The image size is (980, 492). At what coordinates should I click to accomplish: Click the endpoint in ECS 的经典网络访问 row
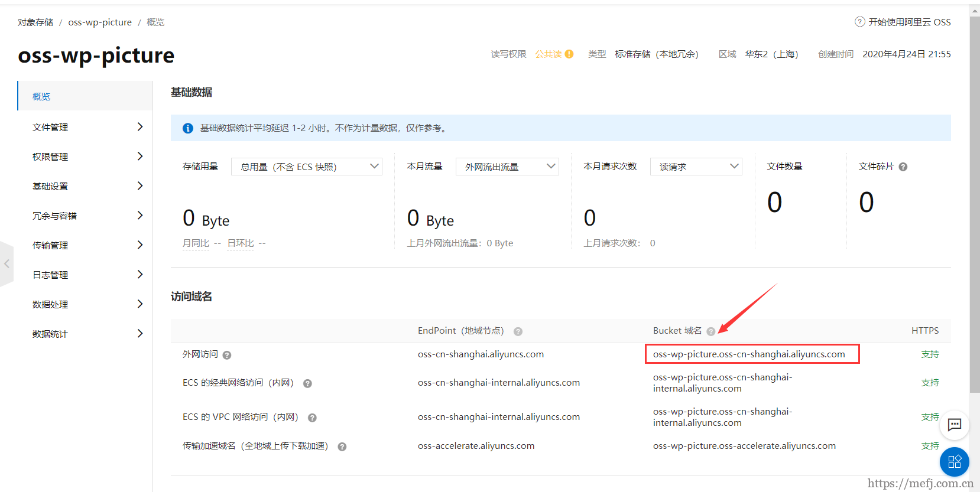(x=499, y=383)
